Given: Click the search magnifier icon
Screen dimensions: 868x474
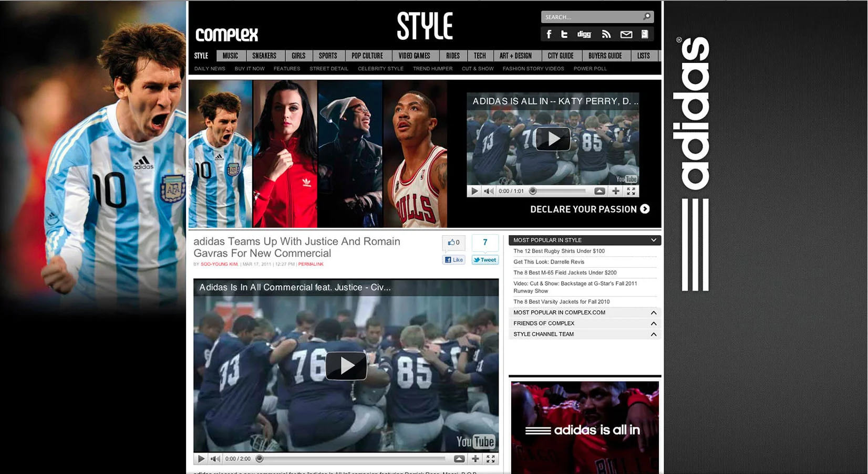Looking at the screenshot, I should tap(647, 17).
